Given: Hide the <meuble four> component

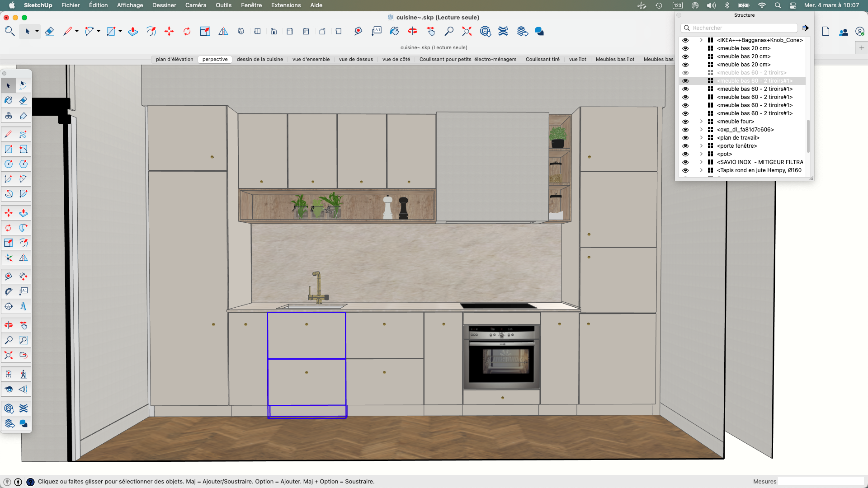Looking at the screenshot, I should click(x=685, y=121).
